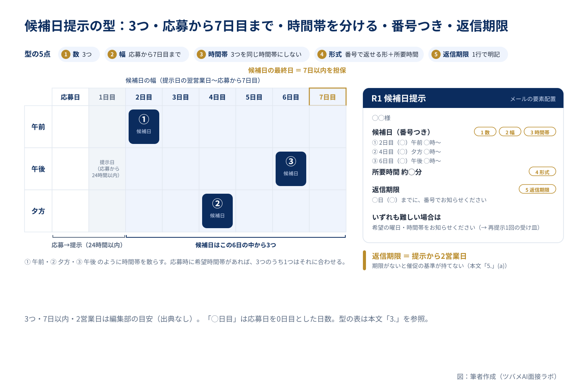Select the いずれも難しい場合は heading

(x=407, y=217)
